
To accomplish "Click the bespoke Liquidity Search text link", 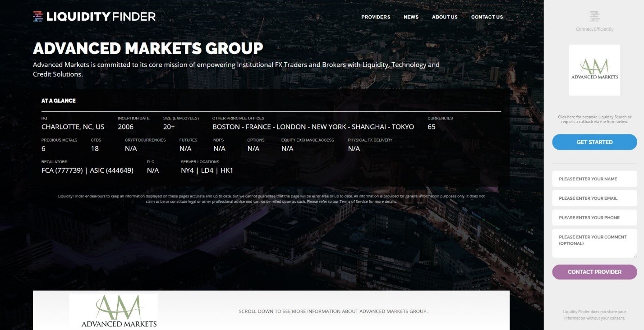I will click(x=594, y=119).
